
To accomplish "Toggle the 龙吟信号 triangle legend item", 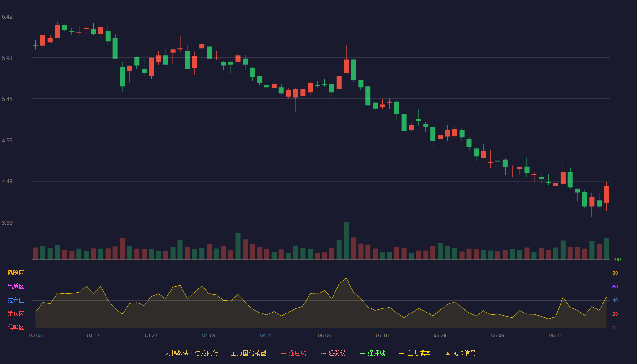I will click(x=460, y=353).
